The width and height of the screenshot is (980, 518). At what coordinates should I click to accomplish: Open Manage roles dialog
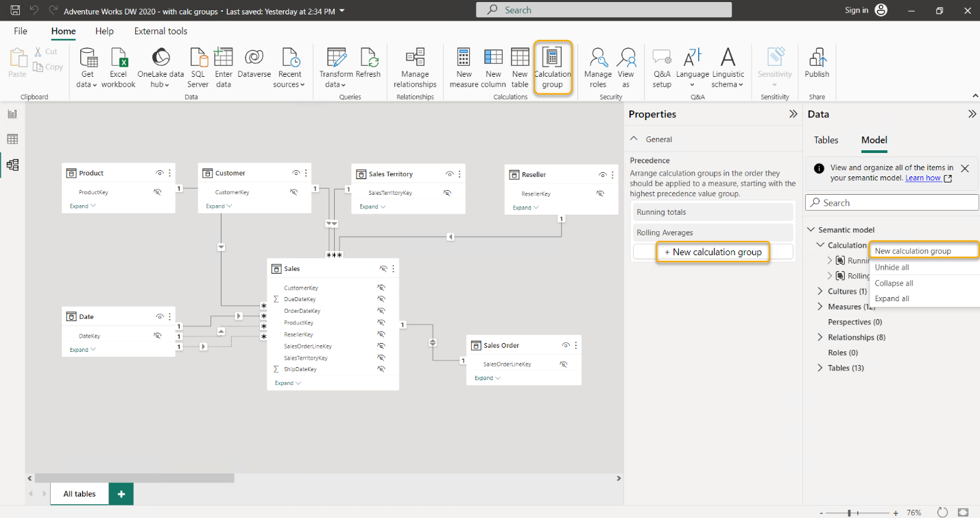pyautogui.click(x=598, y=68)
